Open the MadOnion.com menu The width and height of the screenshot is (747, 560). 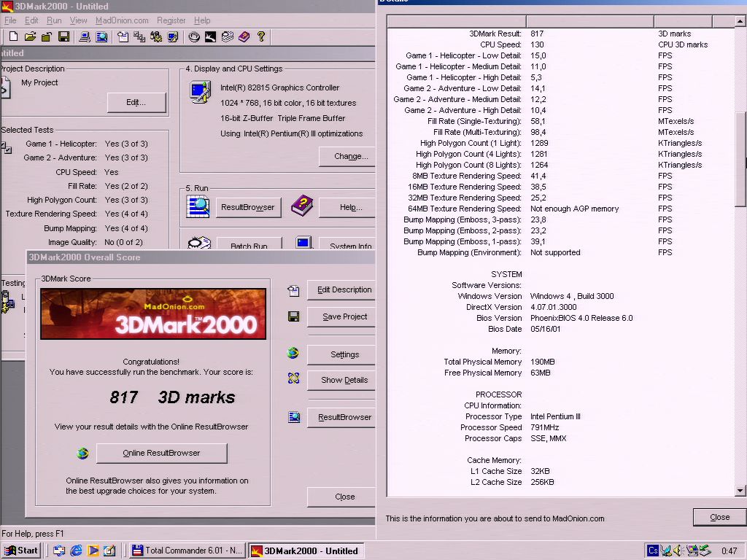(x=122, y=20)
